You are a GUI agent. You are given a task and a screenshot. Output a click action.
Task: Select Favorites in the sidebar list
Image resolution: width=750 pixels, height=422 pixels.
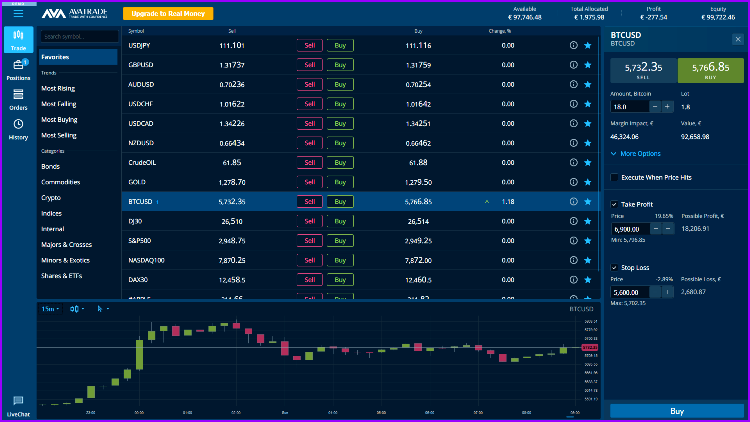pyautogui.click(x=78, y=57)
